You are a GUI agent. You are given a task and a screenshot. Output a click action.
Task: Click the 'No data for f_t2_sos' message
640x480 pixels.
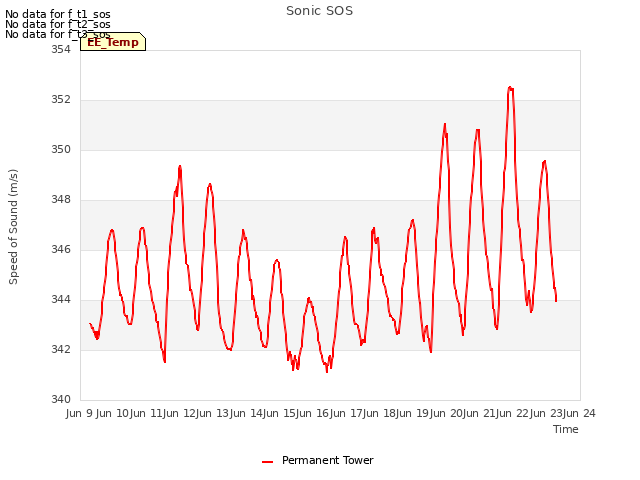click(x=58, y=24)
